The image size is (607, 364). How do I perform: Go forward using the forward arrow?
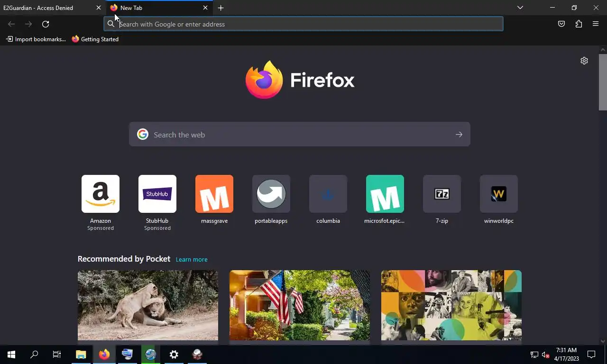tap(28, 24)
